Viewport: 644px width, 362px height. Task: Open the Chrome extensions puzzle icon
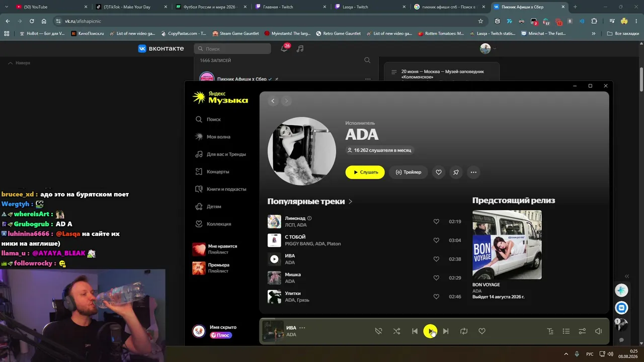click(x=594, y=21)
